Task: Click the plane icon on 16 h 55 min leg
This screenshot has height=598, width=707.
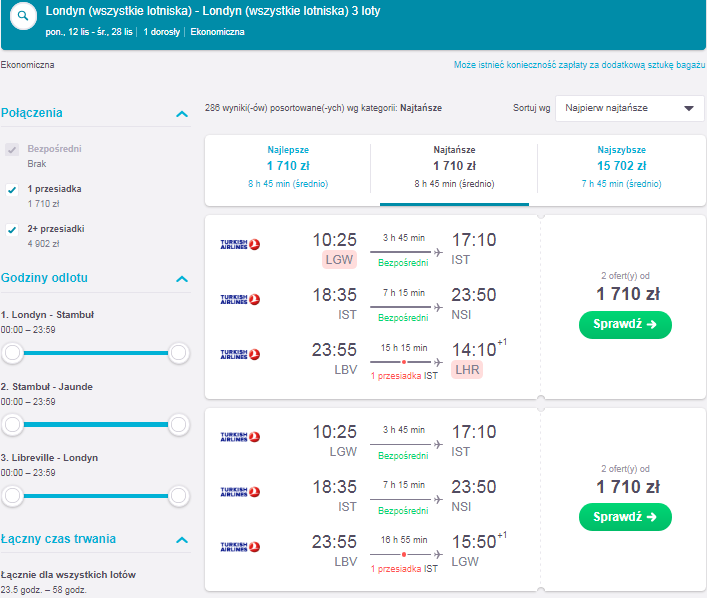Action: 438,554
